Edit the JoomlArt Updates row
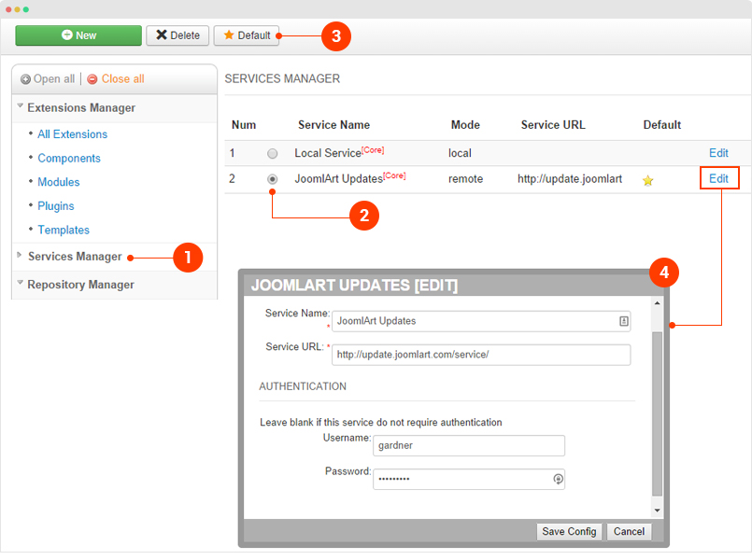The image size is (752, 560). click(718, 178)
